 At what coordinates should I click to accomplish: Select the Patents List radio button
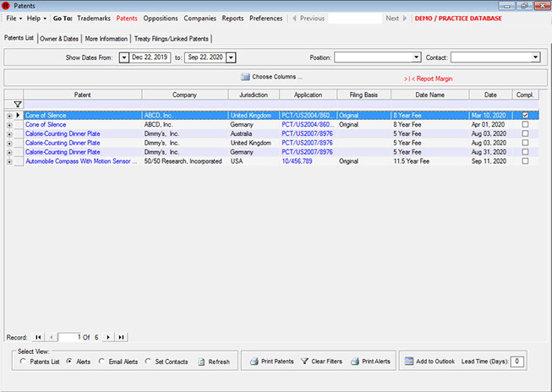(23, 362)
